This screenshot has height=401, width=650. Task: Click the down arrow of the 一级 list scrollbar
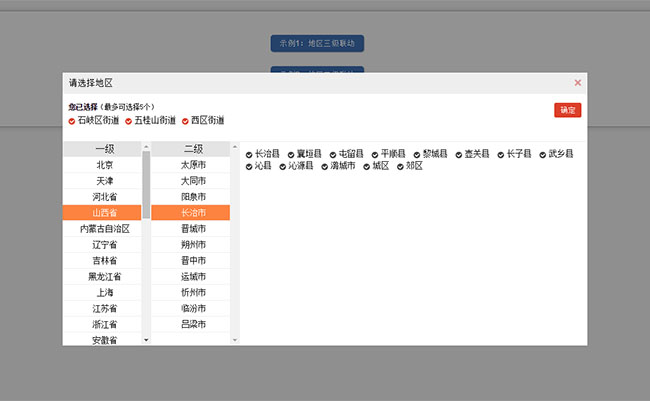[147, 340]
